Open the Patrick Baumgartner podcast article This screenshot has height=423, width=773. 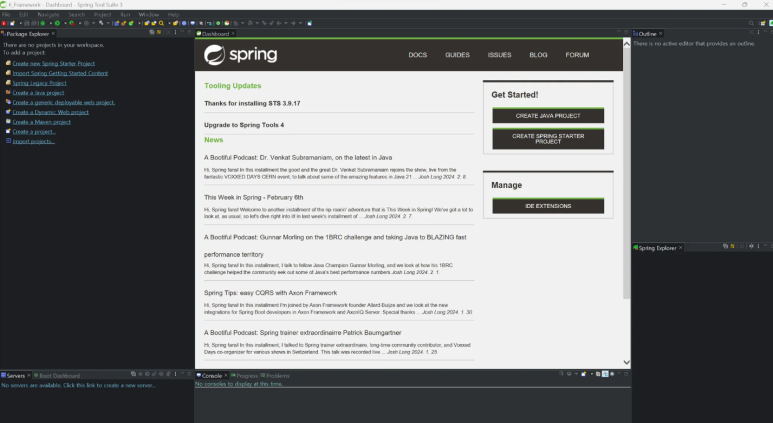click(303, 333)
